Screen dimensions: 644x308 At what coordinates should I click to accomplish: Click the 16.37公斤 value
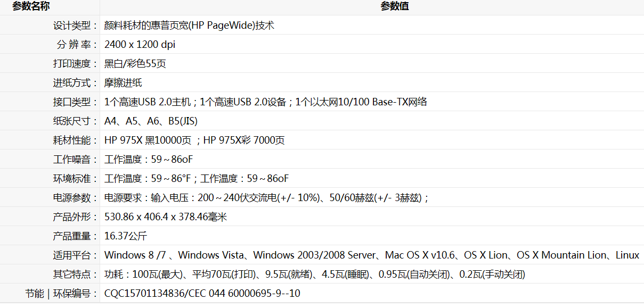[126, 236]
